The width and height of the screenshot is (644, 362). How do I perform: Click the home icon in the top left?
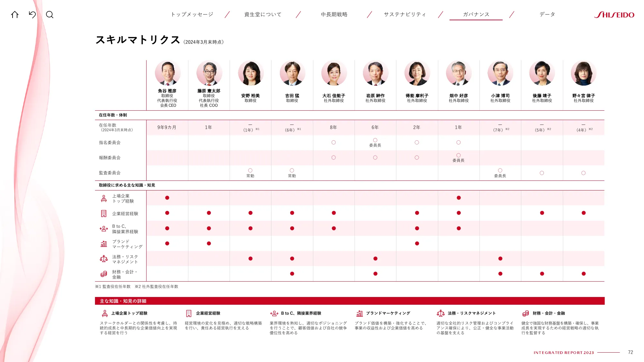[x=15, y=14]
